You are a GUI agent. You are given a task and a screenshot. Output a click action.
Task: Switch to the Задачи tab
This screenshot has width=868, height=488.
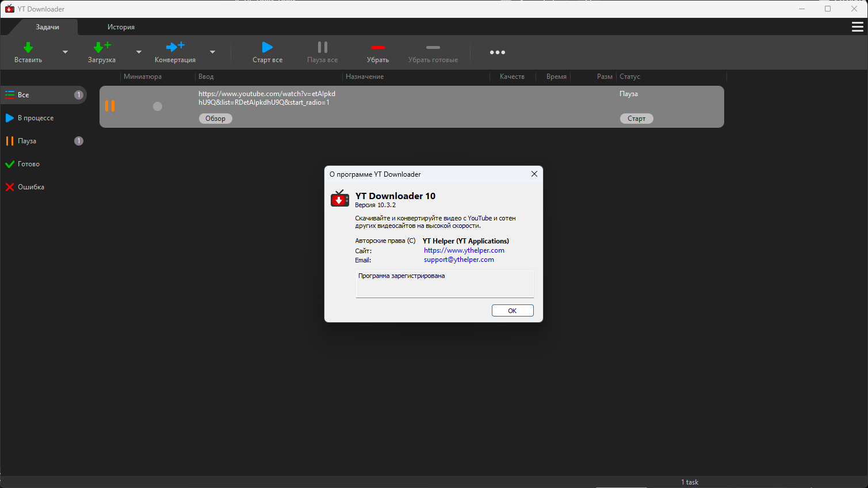click(x=48, y=27)
